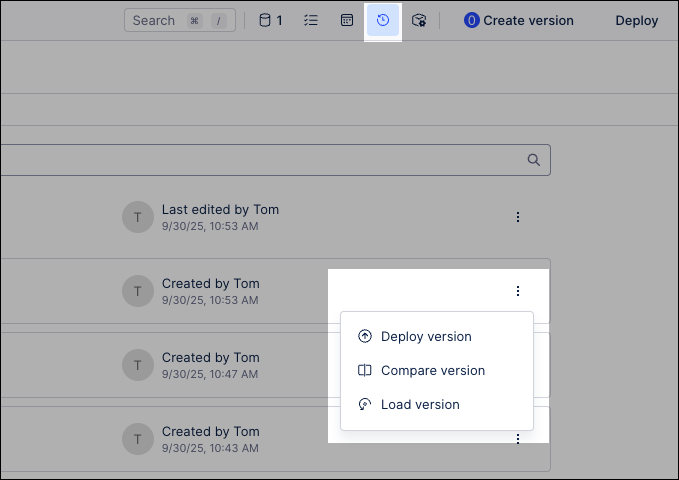Select Load version from the menu
Screen dimensions: 679x480
(420, 405)
